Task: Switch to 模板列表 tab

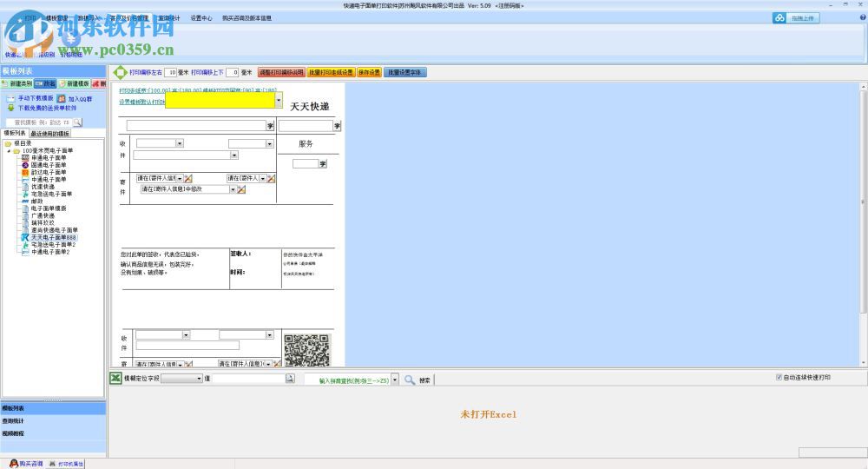Action: coord(15,134)
